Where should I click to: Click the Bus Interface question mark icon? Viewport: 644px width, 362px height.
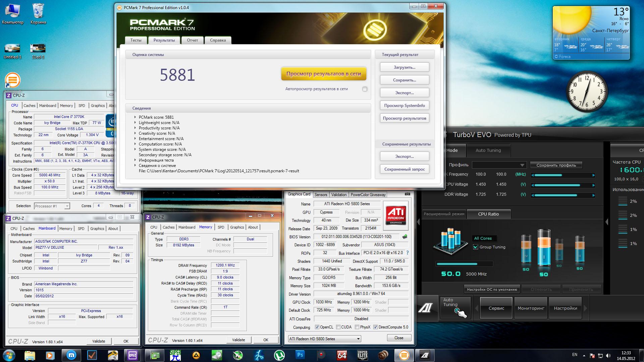point(408,253)
